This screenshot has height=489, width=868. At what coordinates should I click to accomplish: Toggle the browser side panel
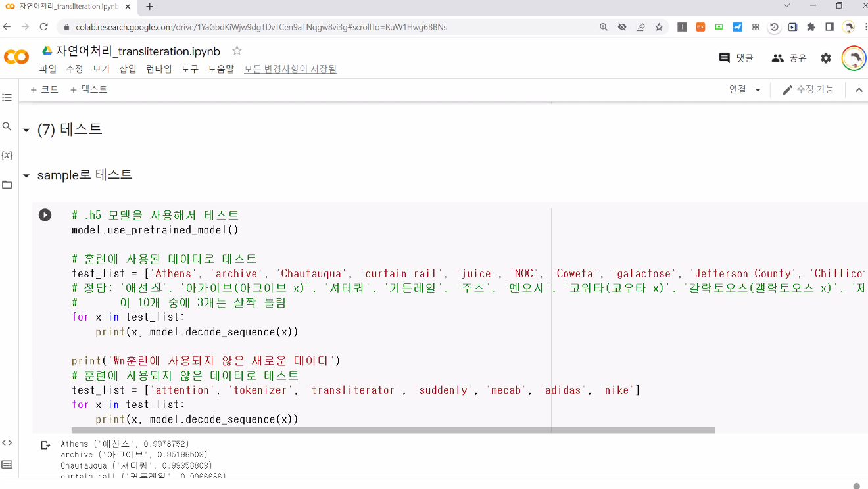point(829,27)
